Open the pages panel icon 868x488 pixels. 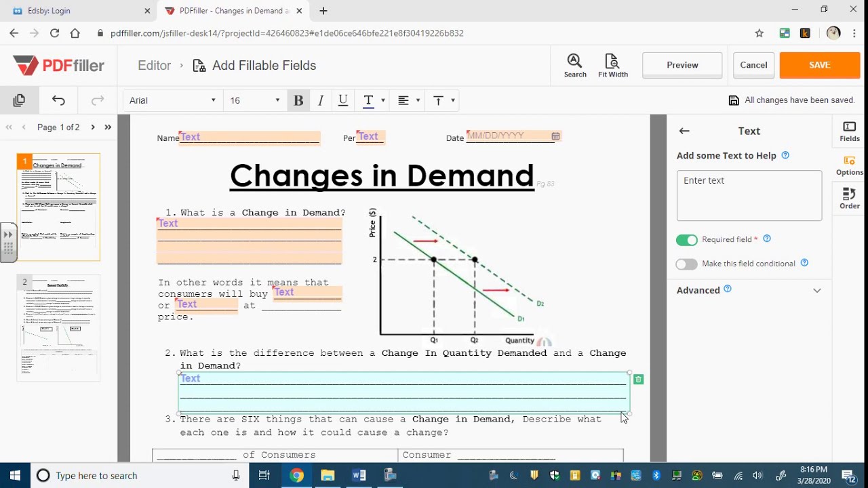coord(19,100)
